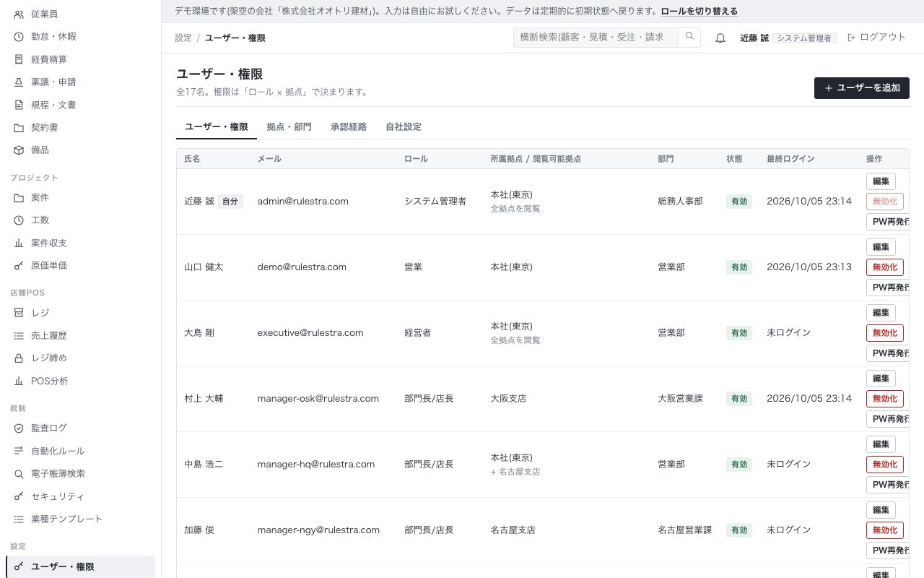The width and height of the screenshot is (924, 578).
Task: Click the search magnifier icon button
Action: pyautogui.click(x=689, y=37)
